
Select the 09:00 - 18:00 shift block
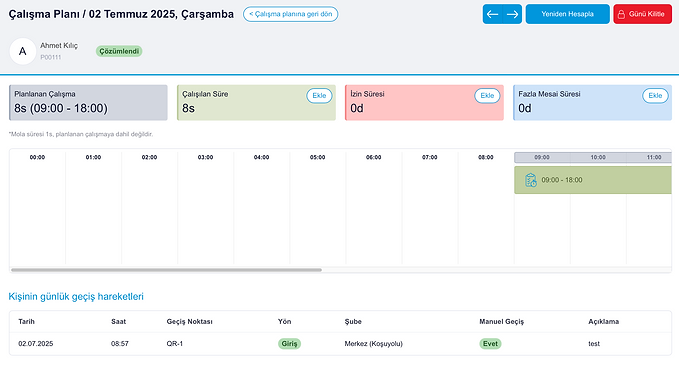pos(593,180)
